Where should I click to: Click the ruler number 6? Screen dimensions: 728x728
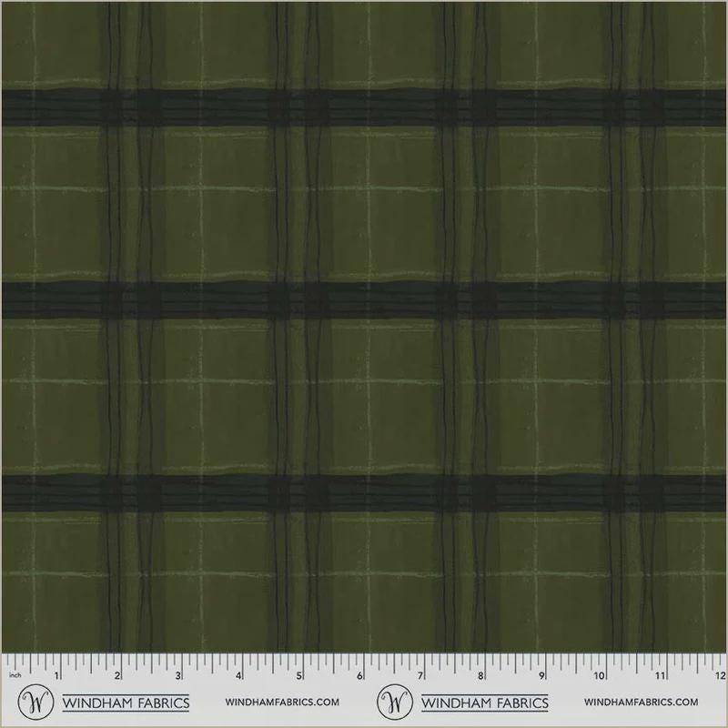(359, 676)
